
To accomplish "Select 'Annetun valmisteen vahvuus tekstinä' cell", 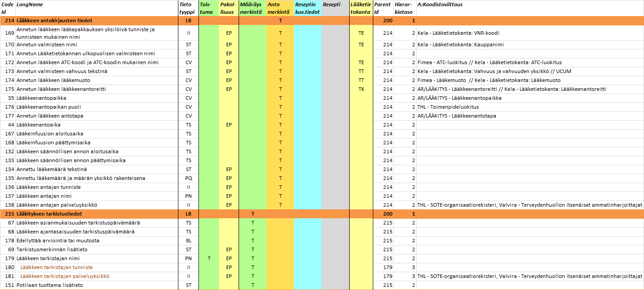I will [x=97, y=71].
